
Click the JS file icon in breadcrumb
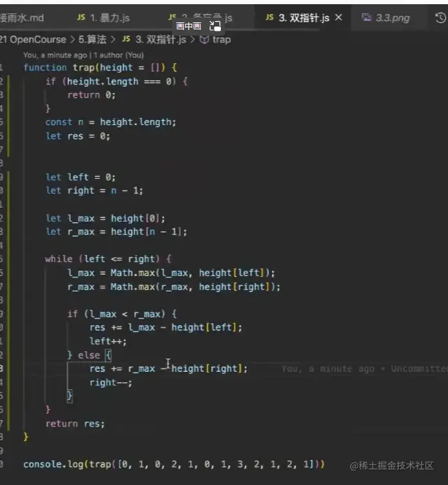pos(126,39)
